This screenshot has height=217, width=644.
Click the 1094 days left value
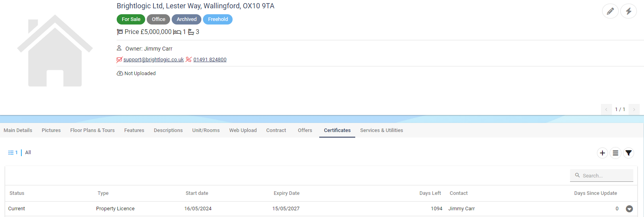pos(437,209)
